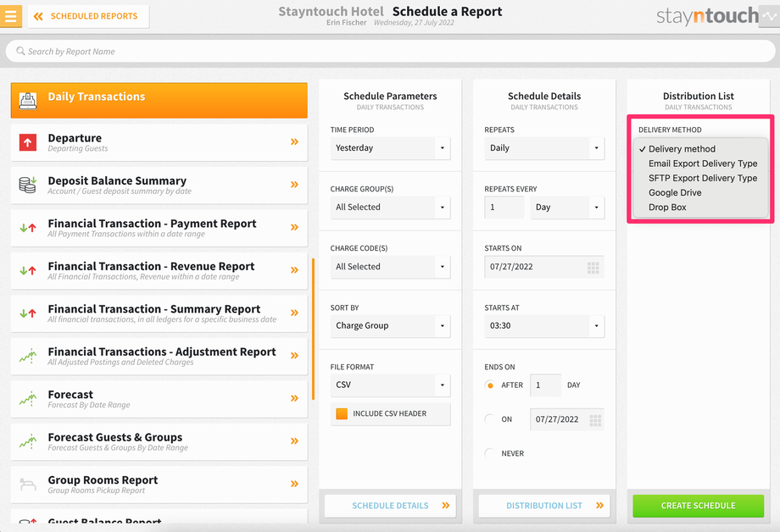Open the Time Period dropdown
780x532 pixels.
pos(391,148)
